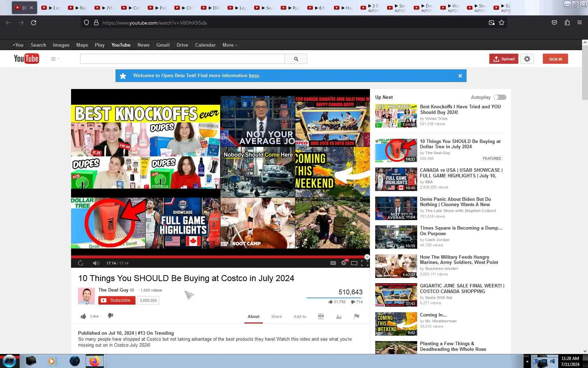Show hidden system tray icons
This screenshot has width=588, height=368.
tap(527, 361)
